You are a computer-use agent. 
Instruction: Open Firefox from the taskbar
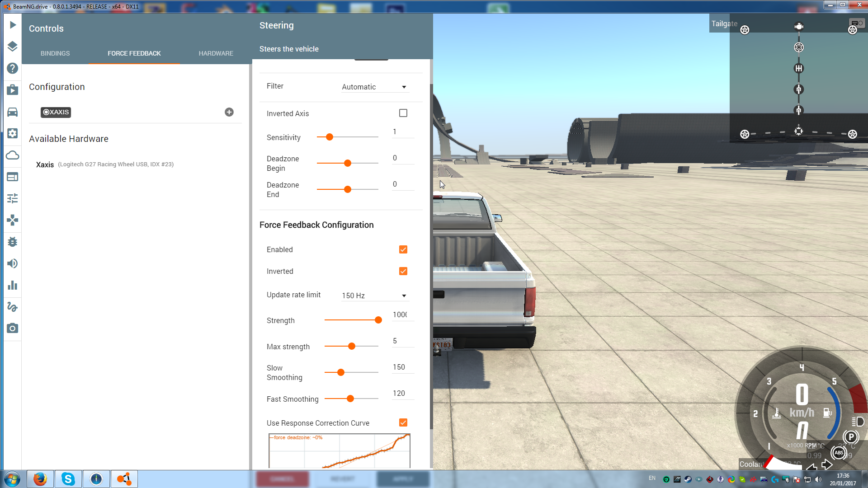coord(40,479)
